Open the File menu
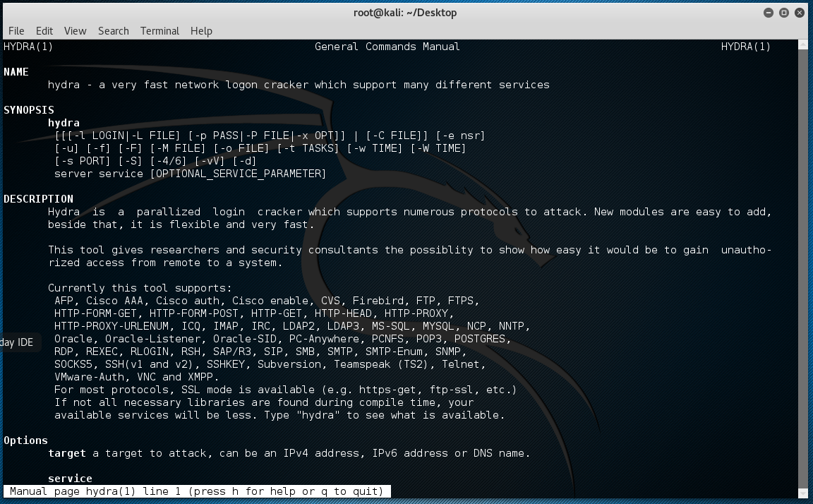Image resolution: width=813 pixels, height=504 pixels. (x=16, y=31)
